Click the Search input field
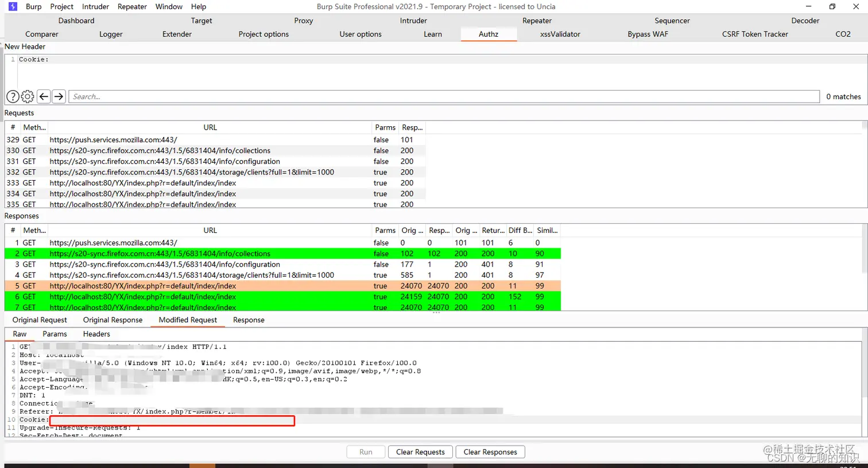This screenshot has width=868, height=468. 444,97
